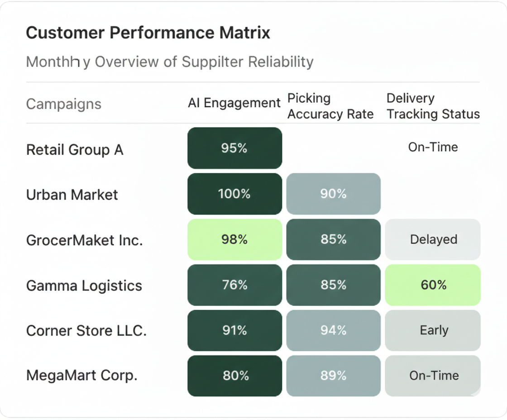Select the AI Engagement column header
507x420 pixels.
(x=234, y=103)
